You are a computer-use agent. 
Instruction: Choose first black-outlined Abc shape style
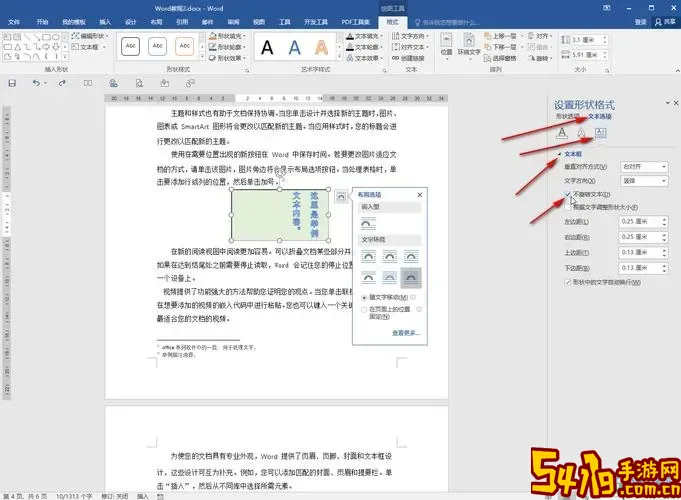[x=130, y=46]
